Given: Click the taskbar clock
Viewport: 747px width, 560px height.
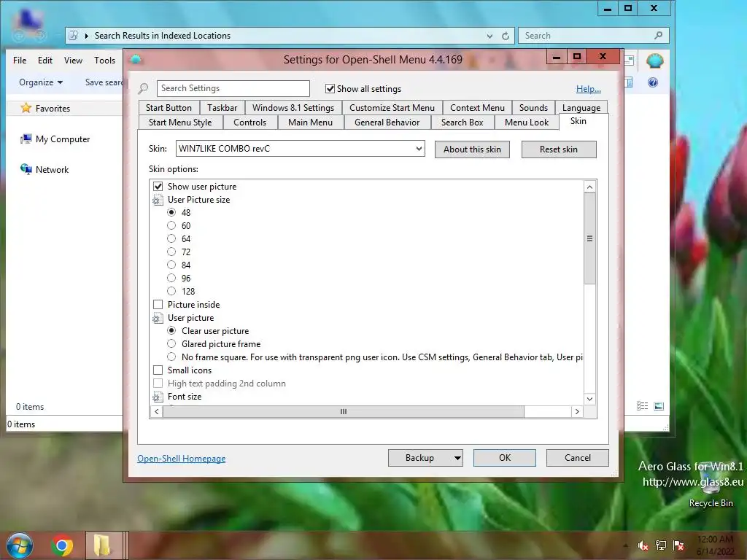Looking at the screenshot, I should 716,545.
